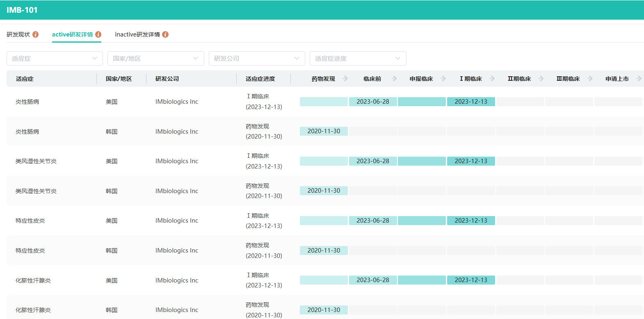
Task: Click arrow icon after Ⅱ期临床 column header
Action: pos(541,79)
